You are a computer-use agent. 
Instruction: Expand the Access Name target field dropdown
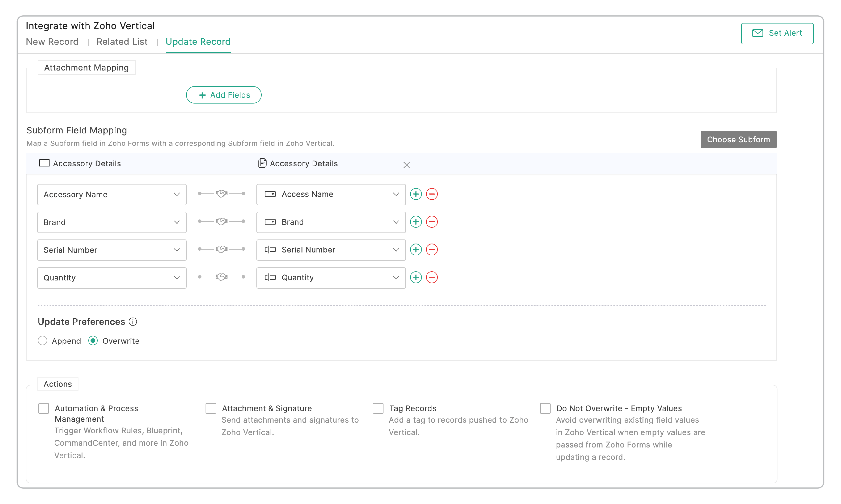[x=331, y=194]
